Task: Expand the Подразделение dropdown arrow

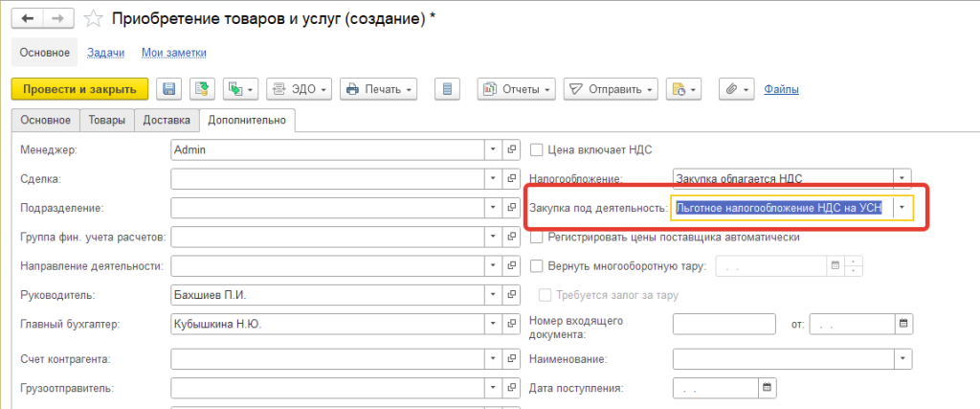Action: (493, 208)
